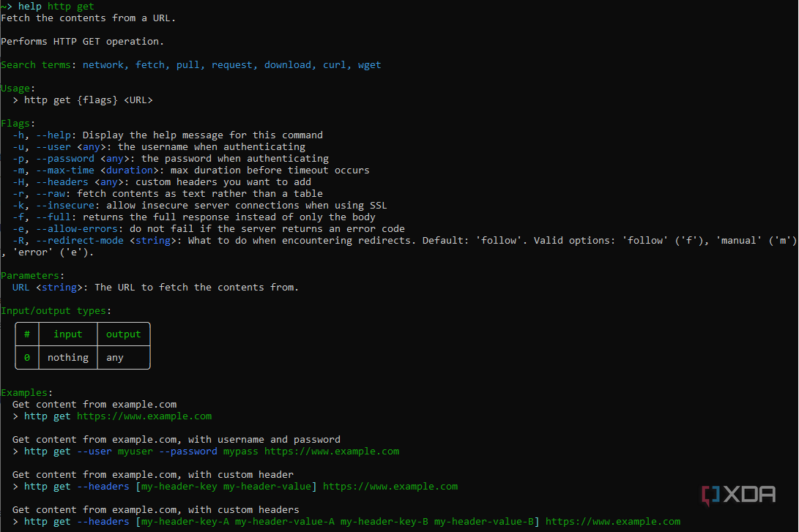The image size is (799, 532).
Task: Click the URL in the username and password example
Action: (332, 451)
